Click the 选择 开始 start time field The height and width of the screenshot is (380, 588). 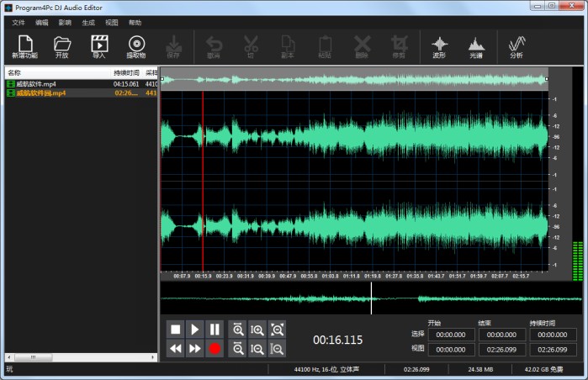(x=450, y=335)
